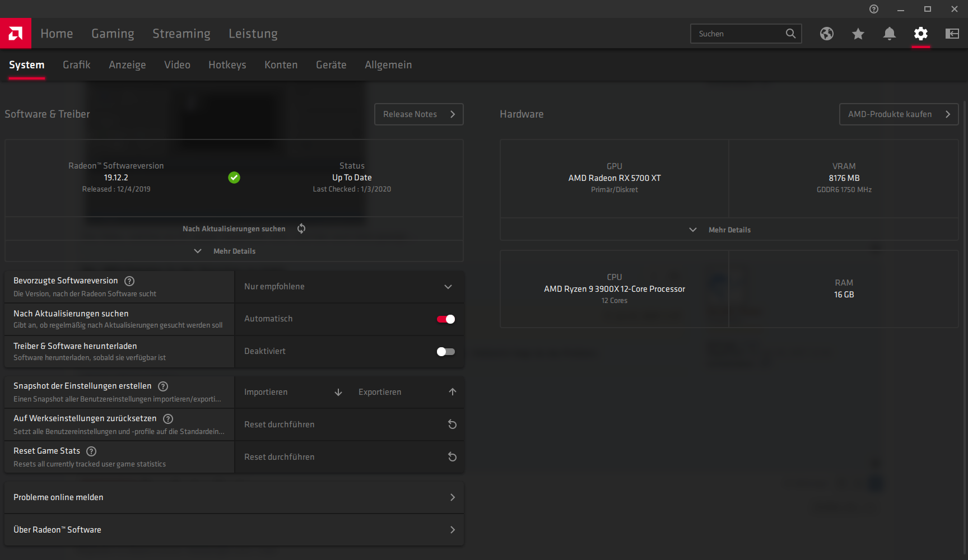Click the Suchen search field
The width and height of the screenshot is (968, 560).
pos(738,34)
